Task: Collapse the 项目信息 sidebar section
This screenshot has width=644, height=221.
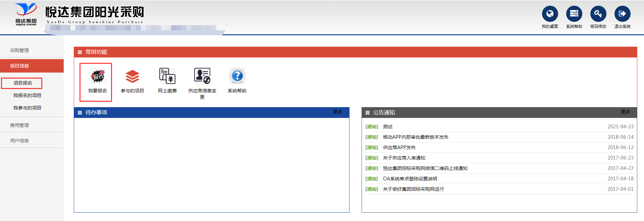Action: [19, 66]
